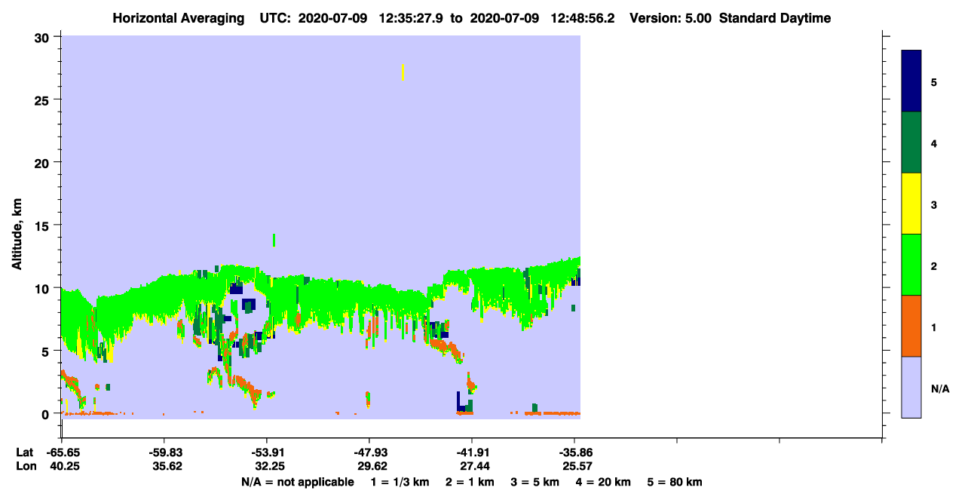
Task: Click the orange level 1 color swatch
Action: coord(911,326)
